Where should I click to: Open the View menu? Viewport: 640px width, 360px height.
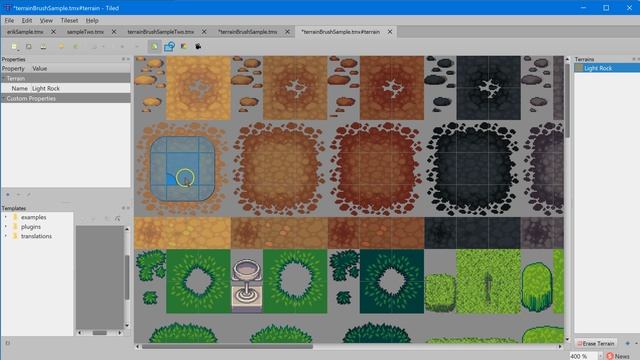pos(46,20)
